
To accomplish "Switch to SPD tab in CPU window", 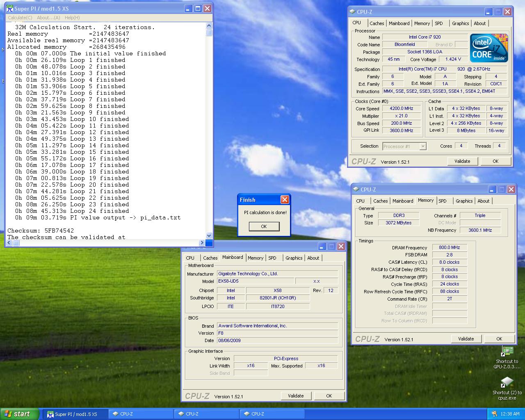I will tap(439, 23).
